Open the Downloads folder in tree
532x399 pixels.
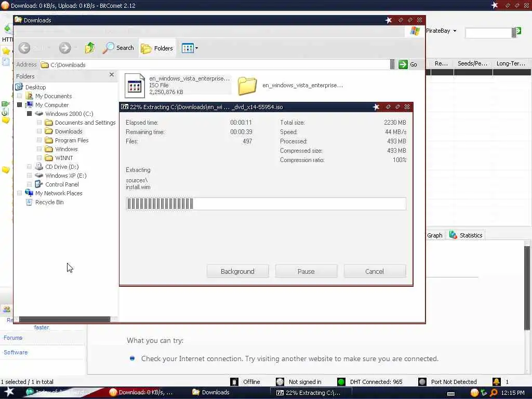tap(69, 131)
